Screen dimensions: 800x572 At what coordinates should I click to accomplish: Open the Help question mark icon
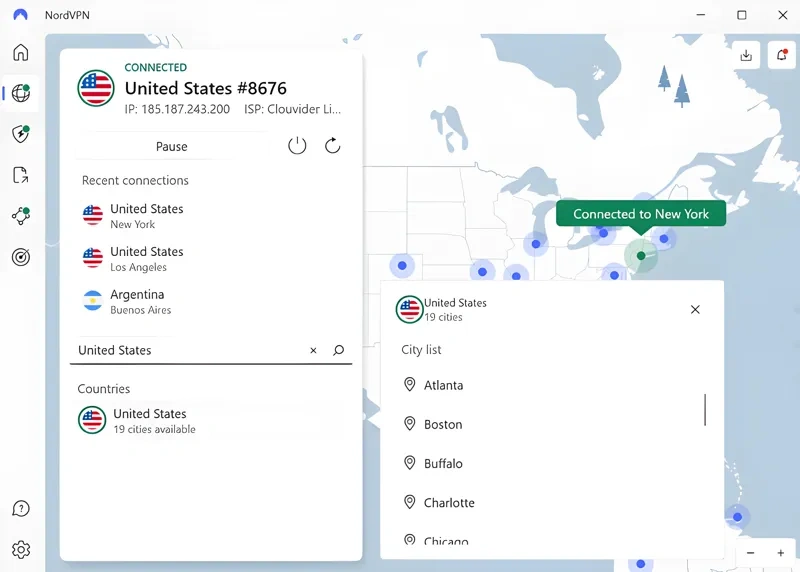coord(21,509)
